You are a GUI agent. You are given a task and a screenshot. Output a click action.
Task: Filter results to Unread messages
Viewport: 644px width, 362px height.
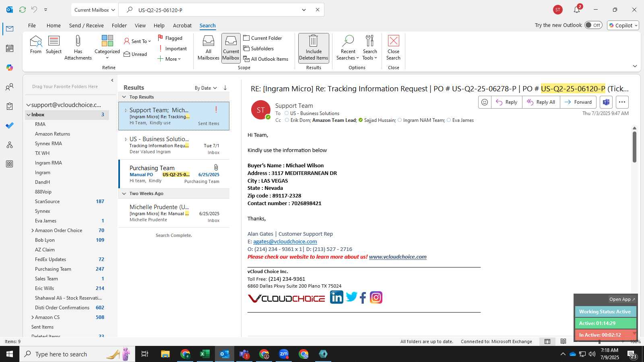[135, 54]
